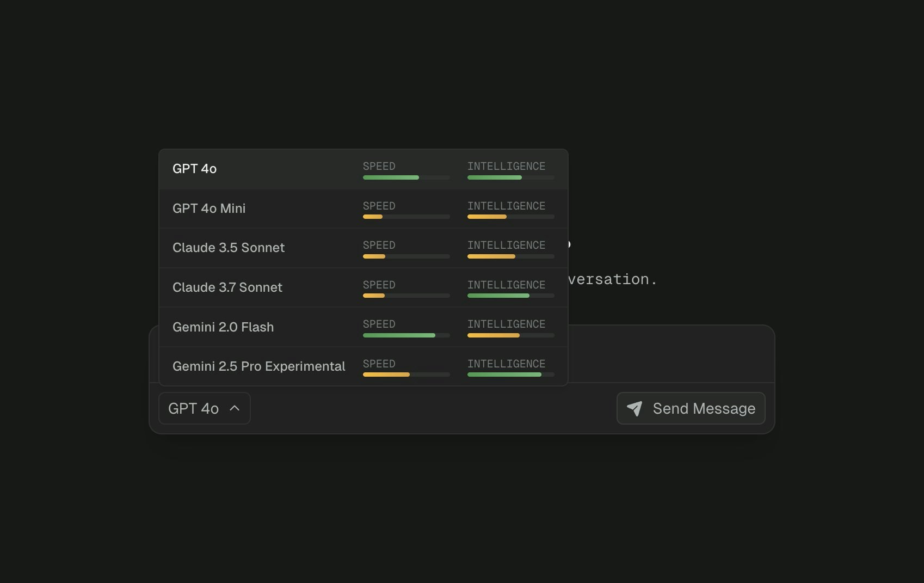Click the Send Message button
This screenshot has height=583, width=924.
pos(691,408)
